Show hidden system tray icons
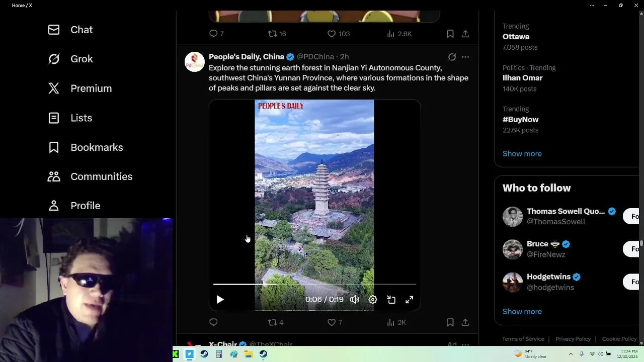Image resolution: width=644 pixels, height=362 pixels. click(x=571, y=354)
